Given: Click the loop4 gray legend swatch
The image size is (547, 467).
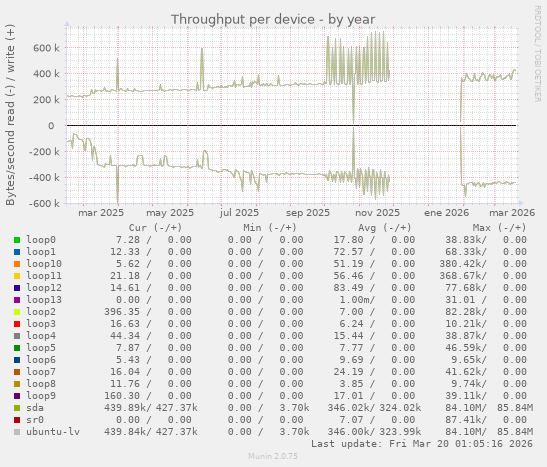Looking at the screenshot, I should point(17,336).
